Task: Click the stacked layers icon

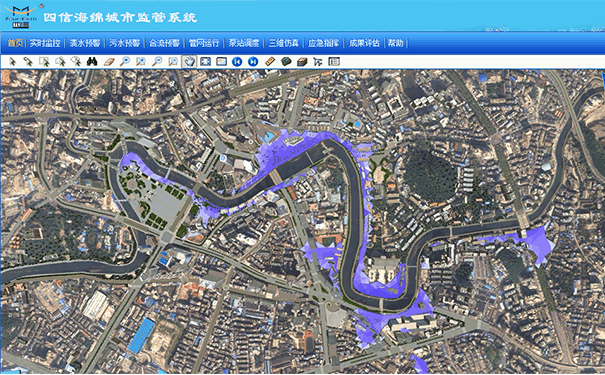Action: click(302, 62)
